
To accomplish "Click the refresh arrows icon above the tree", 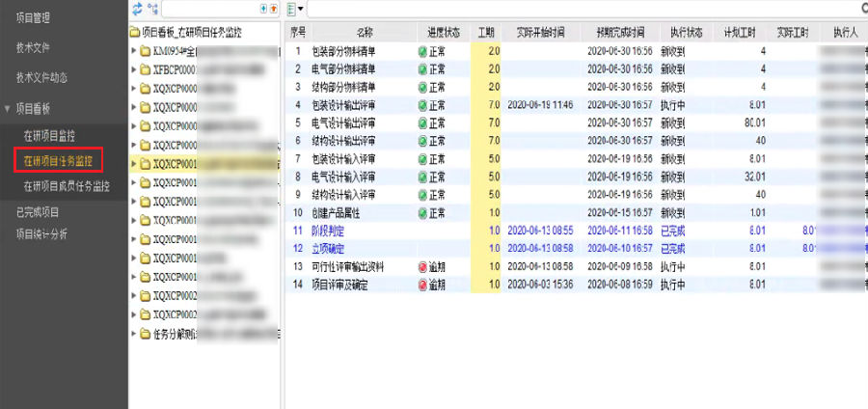I will click(137, 9).
